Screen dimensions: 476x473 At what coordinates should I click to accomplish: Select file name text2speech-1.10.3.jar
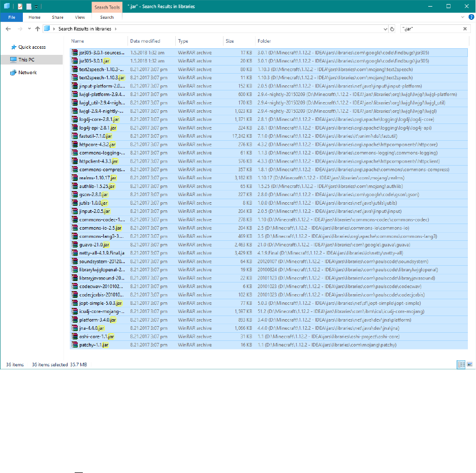tap(102, 78)
